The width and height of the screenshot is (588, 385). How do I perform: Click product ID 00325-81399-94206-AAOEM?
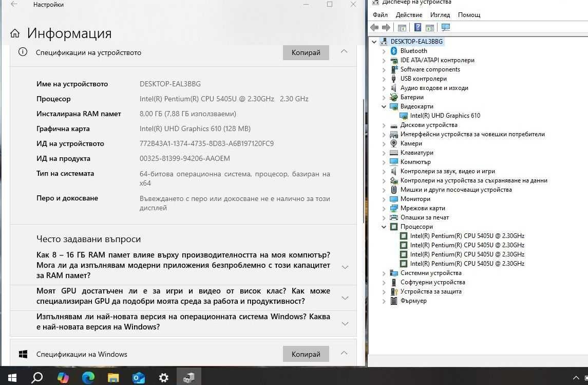click(184, 158)
